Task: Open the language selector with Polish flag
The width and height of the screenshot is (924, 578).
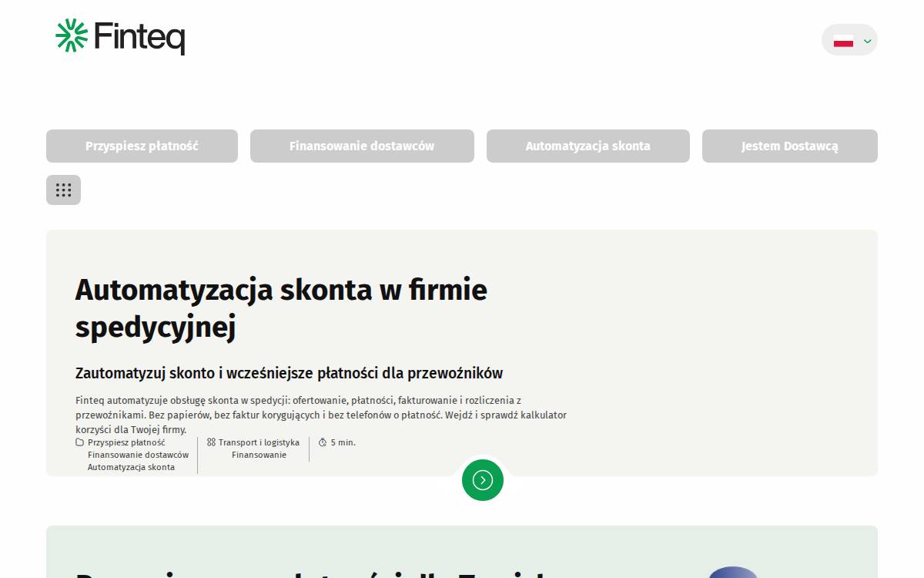Action: pos(849,40)
